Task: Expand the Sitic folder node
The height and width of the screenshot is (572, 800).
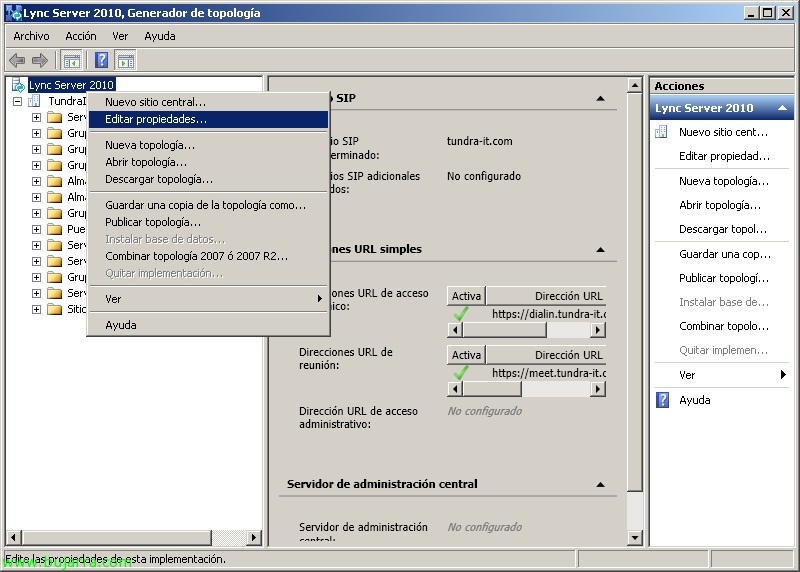Action: coord(36,309)
